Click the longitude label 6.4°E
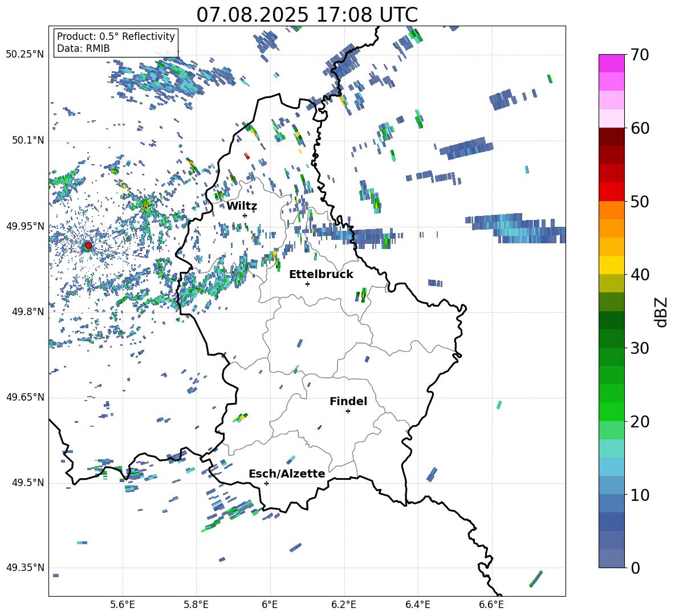This screenshot has height=616, width=675. [417, 605]
